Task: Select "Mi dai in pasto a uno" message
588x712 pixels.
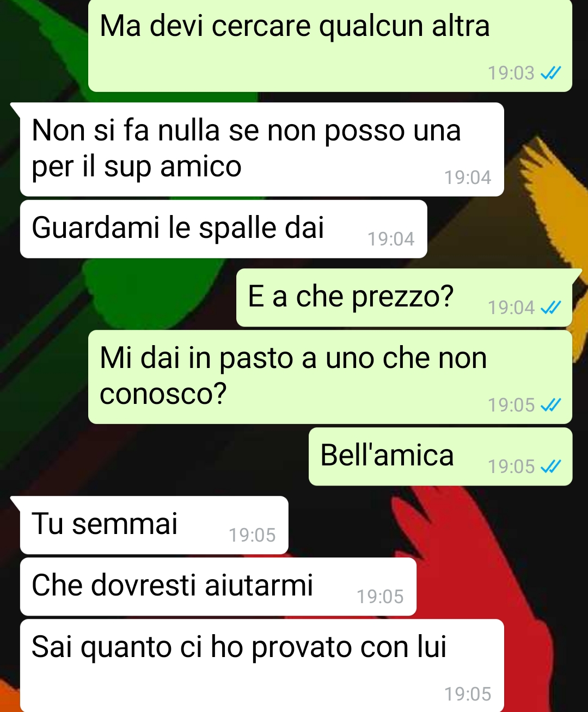Action: (330, 377)
